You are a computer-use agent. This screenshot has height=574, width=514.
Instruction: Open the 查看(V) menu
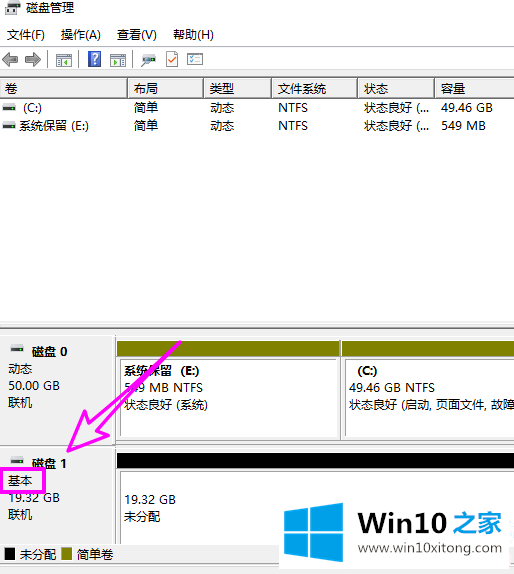click(x=137, y=35)
